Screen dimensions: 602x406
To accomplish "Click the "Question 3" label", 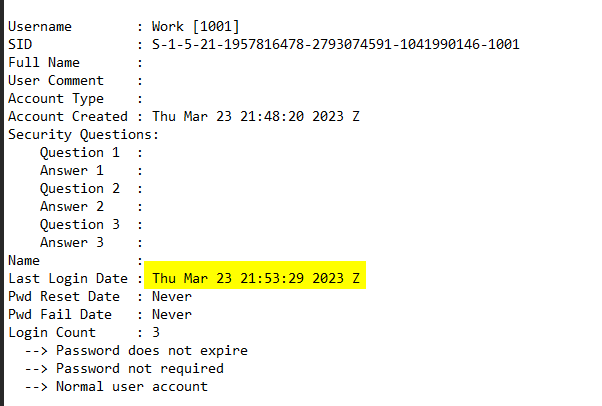I will coord(80,224).
